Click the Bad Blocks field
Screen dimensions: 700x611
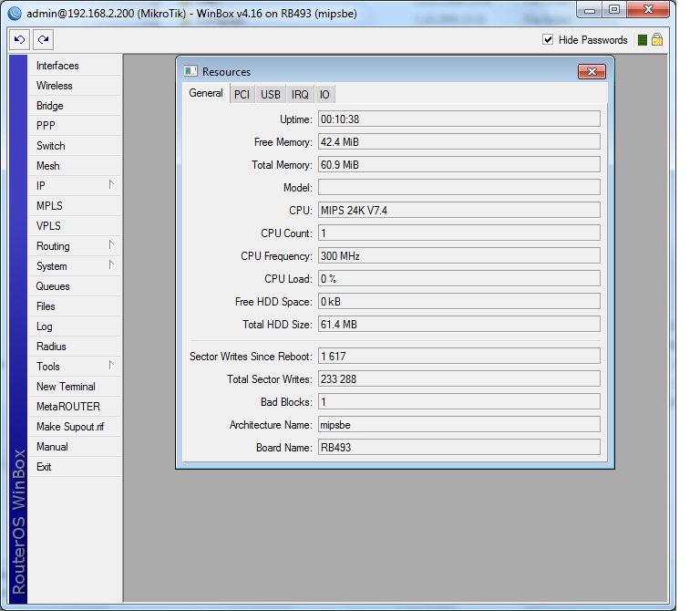[459, 402]
